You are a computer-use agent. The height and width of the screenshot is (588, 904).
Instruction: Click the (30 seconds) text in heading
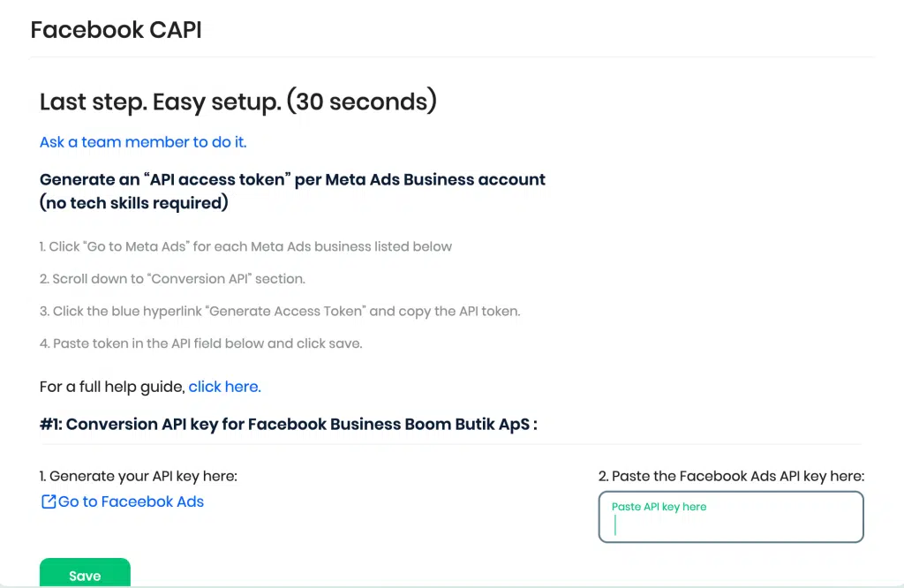point(361,102)
